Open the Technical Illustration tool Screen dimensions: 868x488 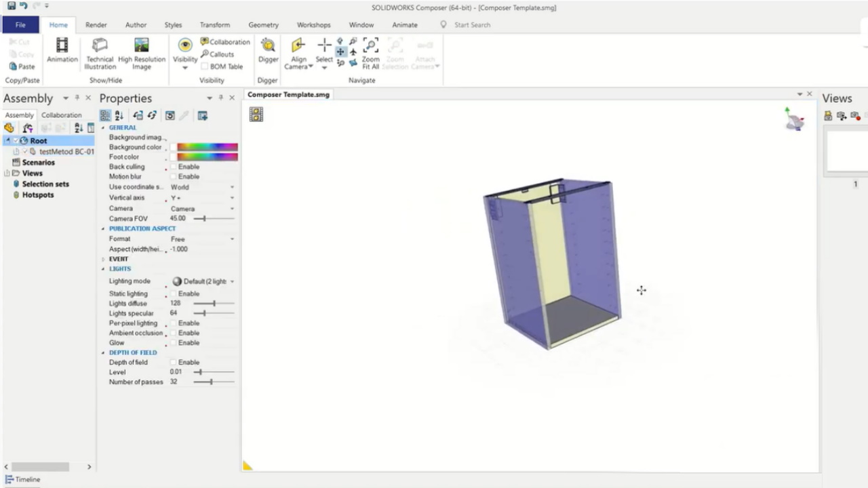(x=100, y=46)
